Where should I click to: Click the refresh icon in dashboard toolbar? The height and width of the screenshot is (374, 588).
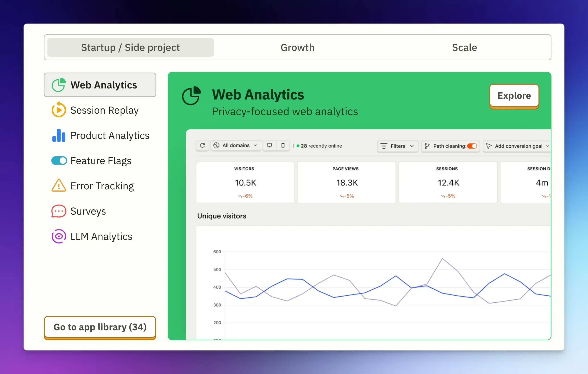[x=202, y=145]
